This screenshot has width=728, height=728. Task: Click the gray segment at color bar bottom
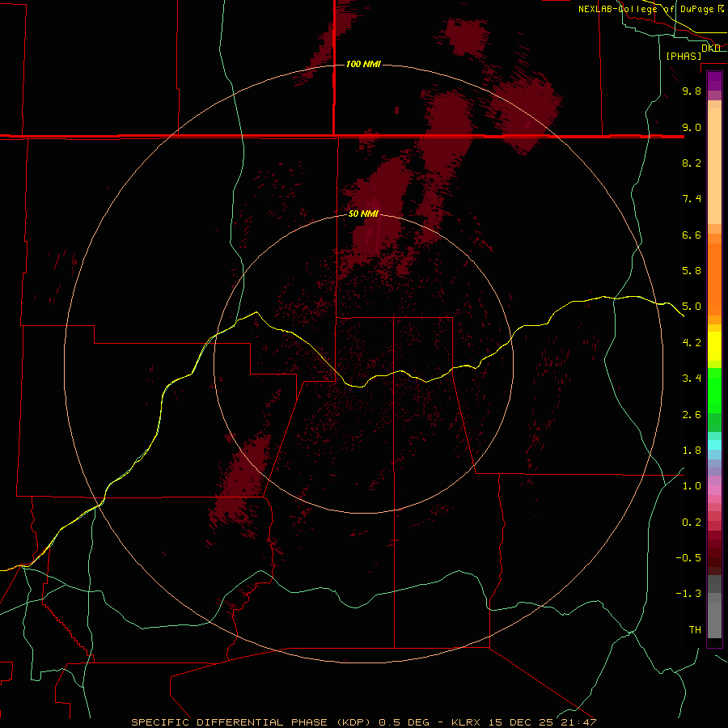pos(714,620)
